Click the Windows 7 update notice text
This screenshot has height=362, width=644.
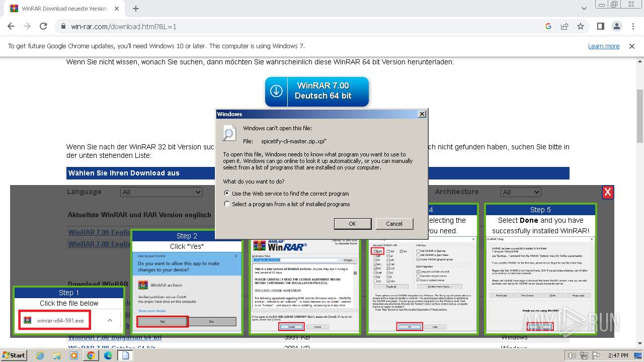click(156, 46)
